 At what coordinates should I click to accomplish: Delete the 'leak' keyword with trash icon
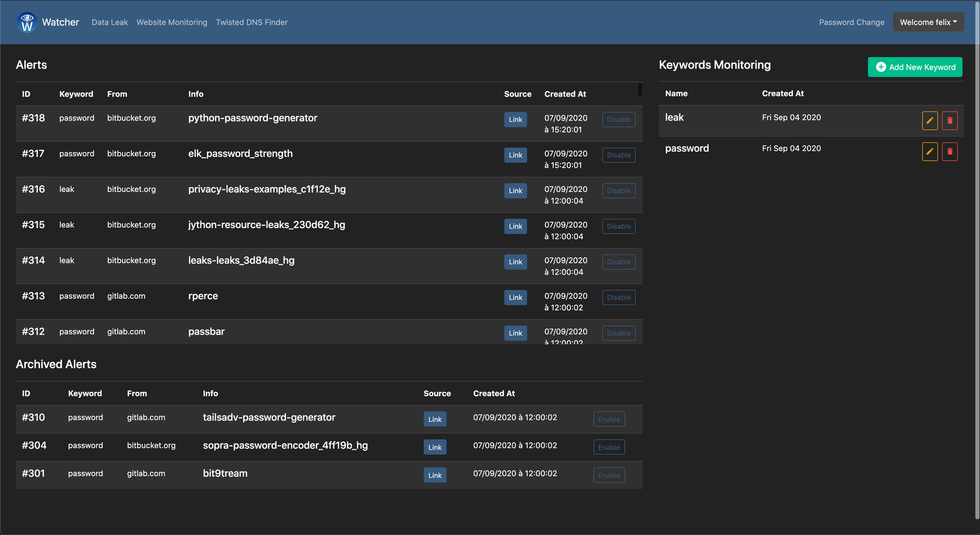coord(950,121)
